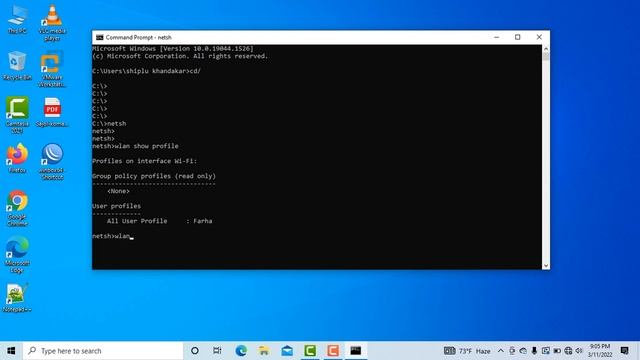This screenshot has width=640, height=360.
Task: Open Cortana circle on taskbar
Action: [x=195, y=351]
